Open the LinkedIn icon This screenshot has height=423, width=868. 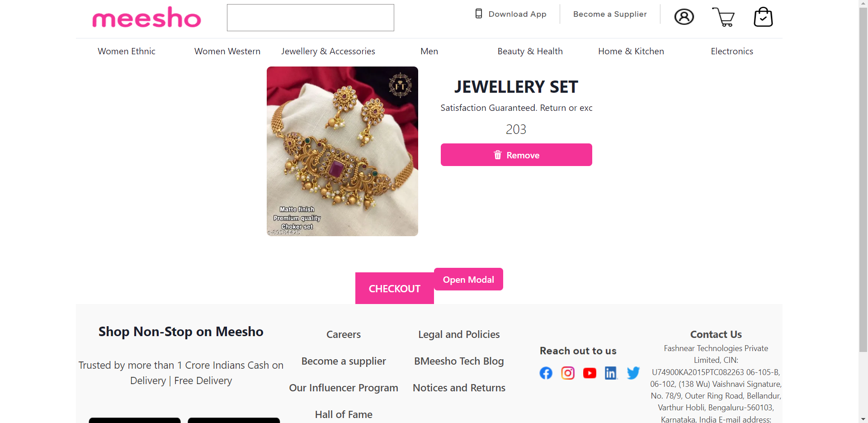tap(611, 373)
